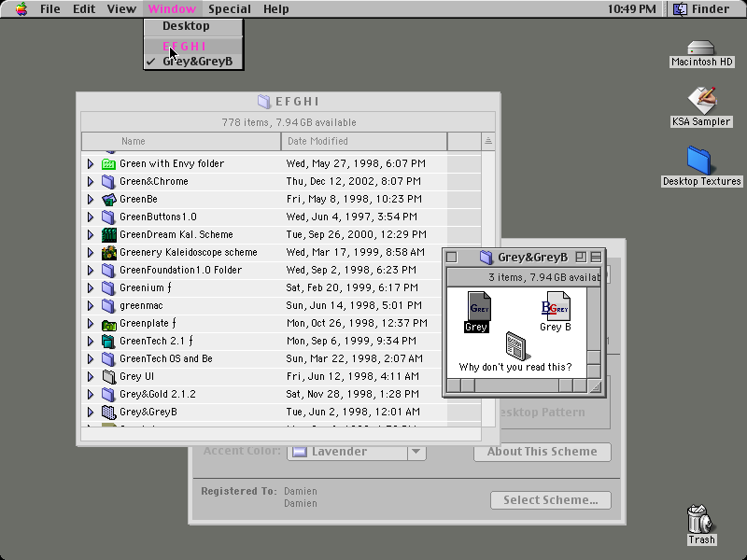Click the zoom box of Grey&GreyB window
Screen dimensions: 747x560
pos(581,258)
